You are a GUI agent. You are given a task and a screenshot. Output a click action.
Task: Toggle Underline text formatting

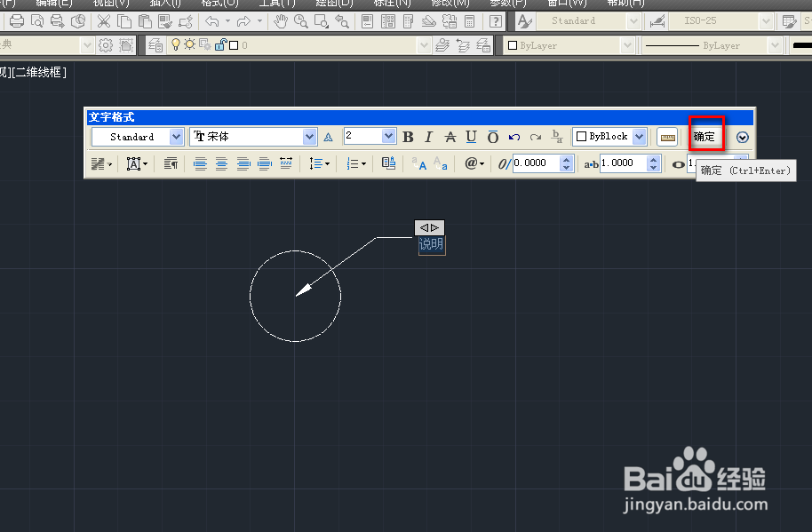471,137
